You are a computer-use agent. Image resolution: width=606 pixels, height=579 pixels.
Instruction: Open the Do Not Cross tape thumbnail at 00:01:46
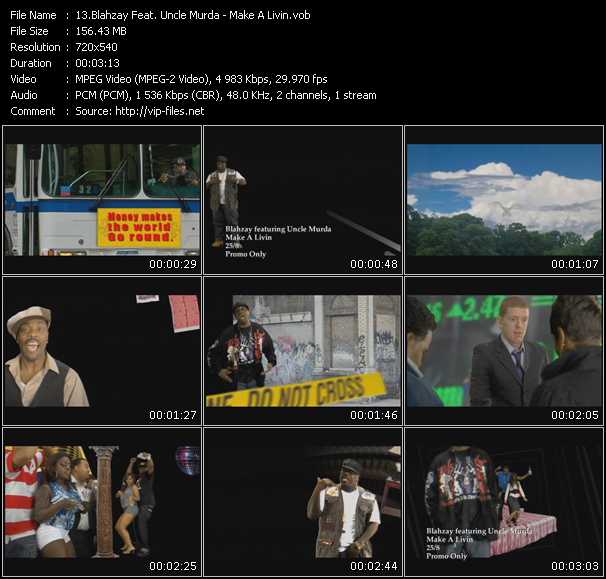coord(303,351)
